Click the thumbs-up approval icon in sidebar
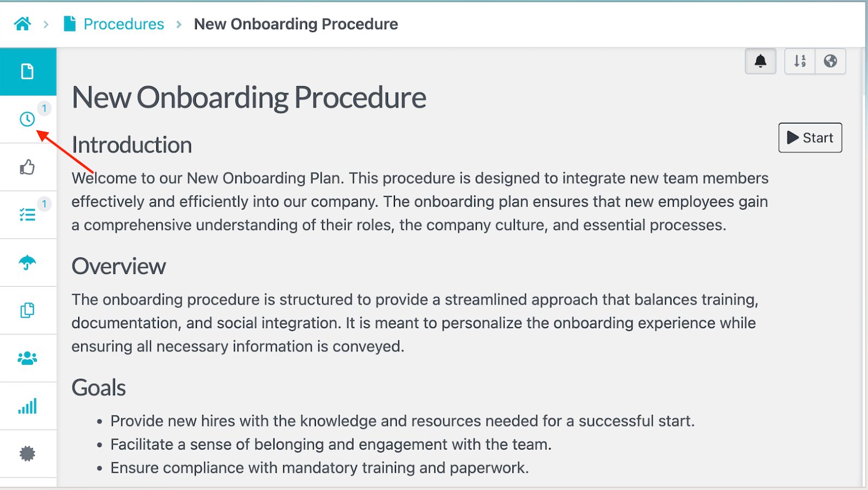The width and height of the screenshot is (868, 490). click(27, 167)
